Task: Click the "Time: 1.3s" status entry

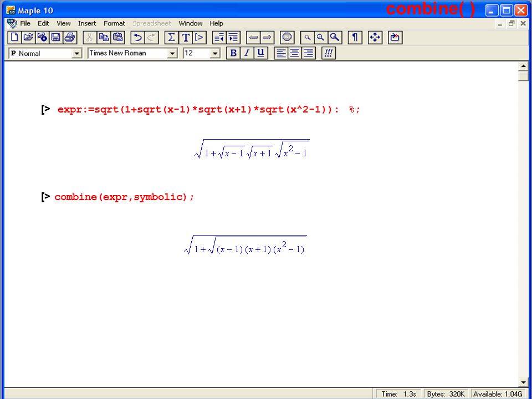Action: pos(398,394)
